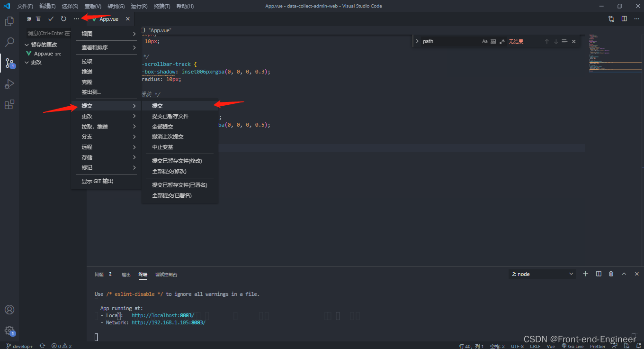
Task: Open the 终端(T) menu in menu bar
Action: pyautogui.click(x=162, y=6)
